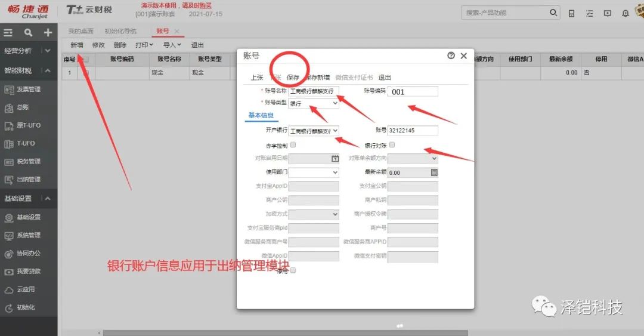Image resolution: width=644 pixels, height=336 pixels.
Task: Open the calculator icon beside 最新余额
Action: click(434, 172)
